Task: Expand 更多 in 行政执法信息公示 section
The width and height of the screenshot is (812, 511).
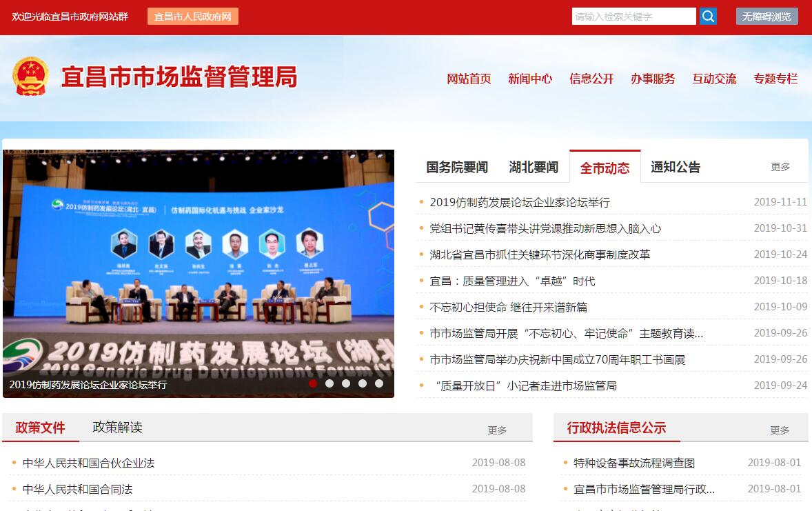Action: [780, 430]
